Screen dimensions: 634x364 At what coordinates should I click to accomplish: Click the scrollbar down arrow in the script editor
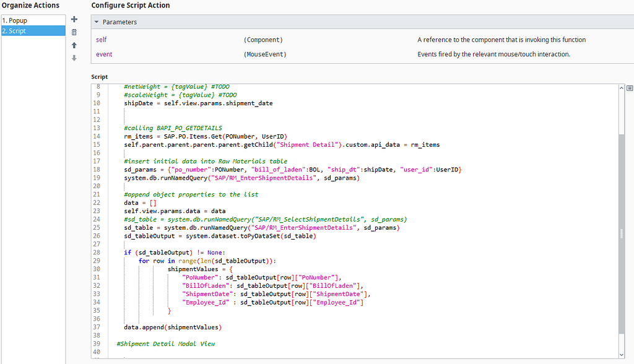pyautogui.click(x=621, y=353)
